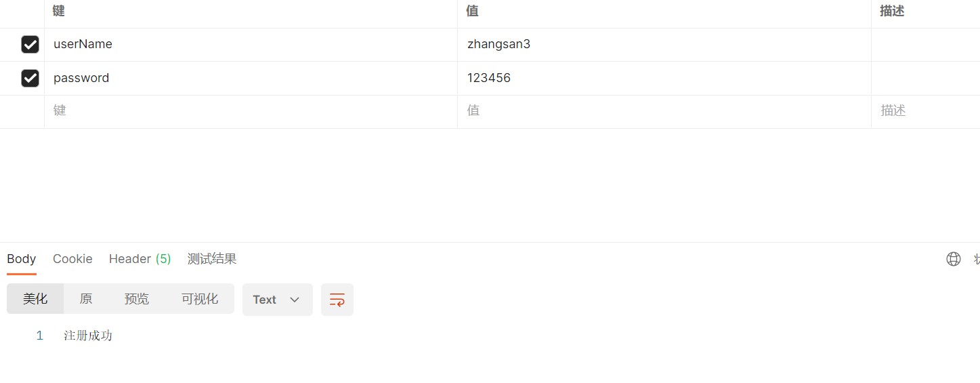Open the Header (5) tab
Image resolution: width=980 pixels, height=383 pixels.
140,259
